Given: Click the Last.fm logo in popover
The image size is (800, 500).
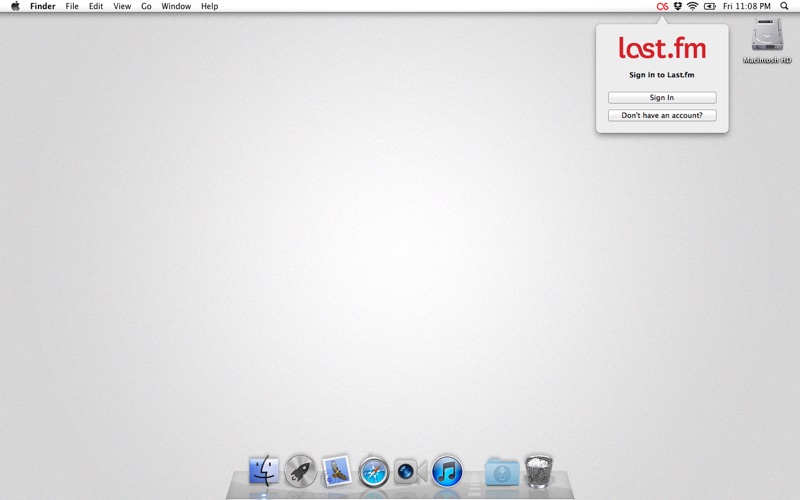Looking at the screenshot, I should 662,47.
